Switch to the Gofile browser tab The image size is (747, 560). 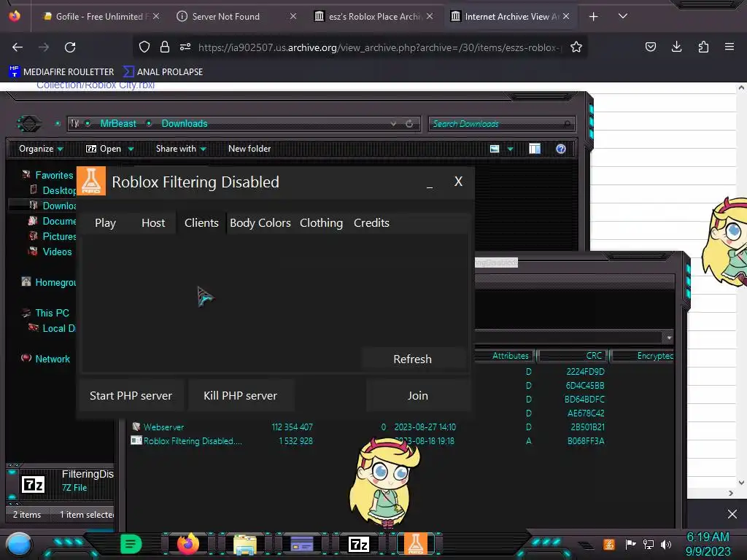pyautogui.click(x=100, y=17)
